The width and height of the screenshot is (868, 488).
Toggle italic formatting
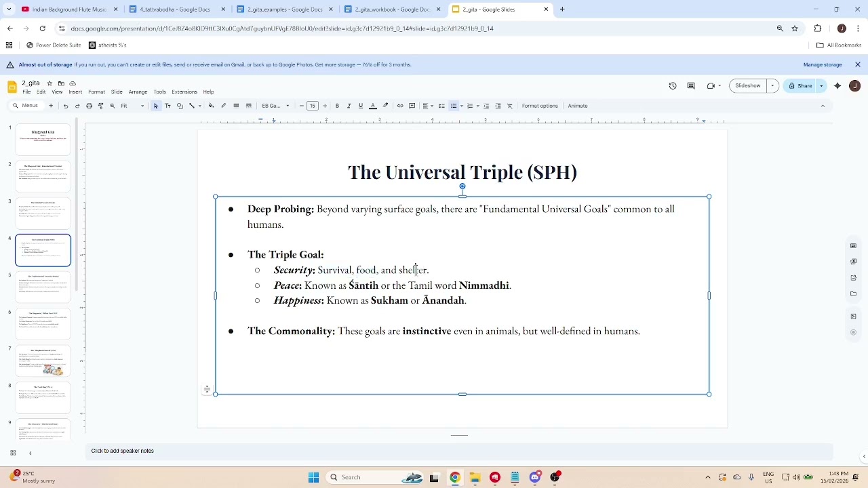click(349, 106)
